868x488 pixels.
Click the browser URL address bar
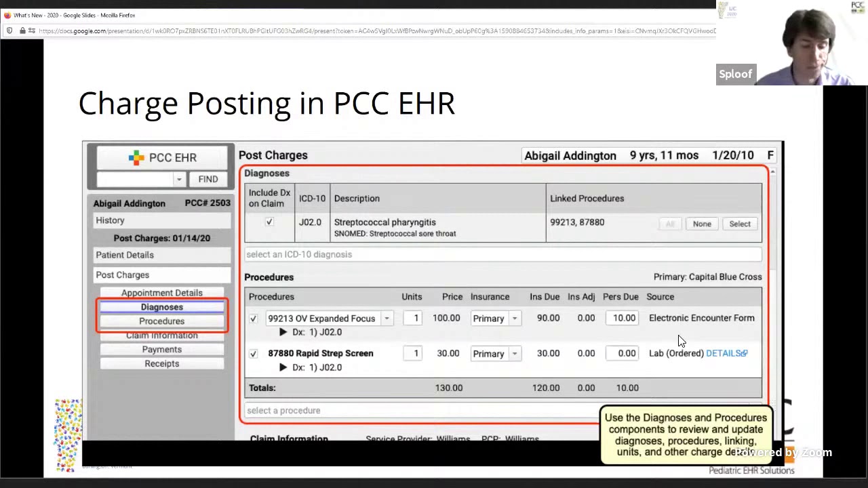(x=376, y=30)
